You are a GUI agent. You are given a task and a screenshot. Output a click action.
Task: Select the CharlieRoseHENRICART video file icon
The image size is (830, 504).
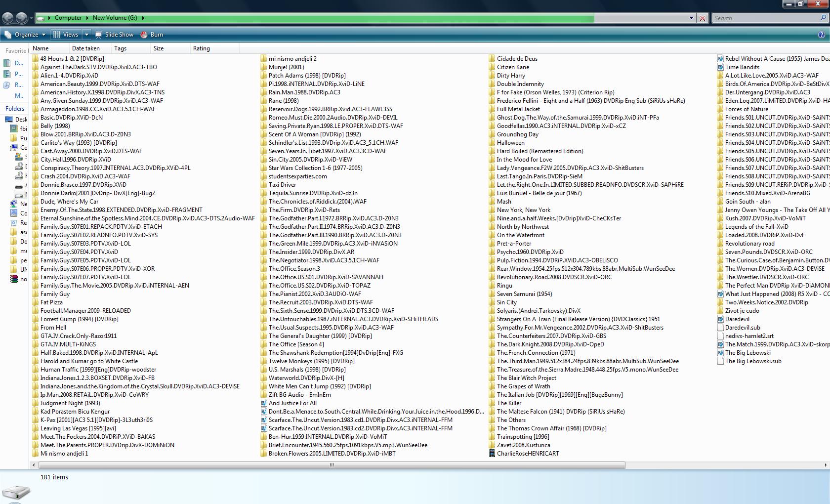(x=492, y=453)
